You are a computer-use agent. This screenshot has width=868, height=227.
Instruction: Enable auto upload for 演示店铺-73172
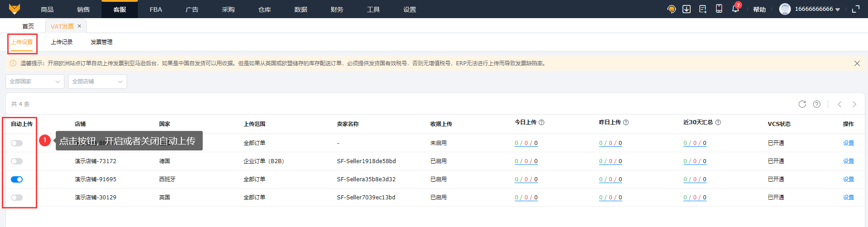[17, 161]
